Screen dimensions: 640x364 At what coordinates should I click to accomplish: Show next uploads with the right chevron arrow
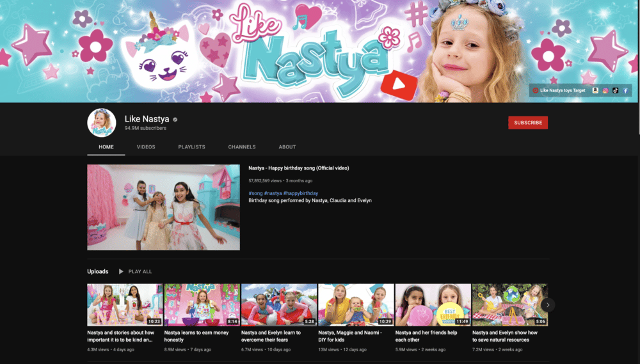coord(548,305)
